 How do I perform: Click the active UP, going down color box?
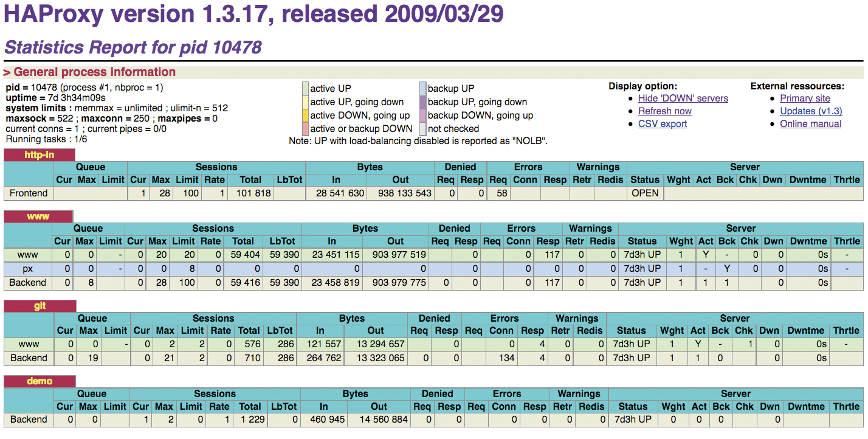tap(305, 102)
